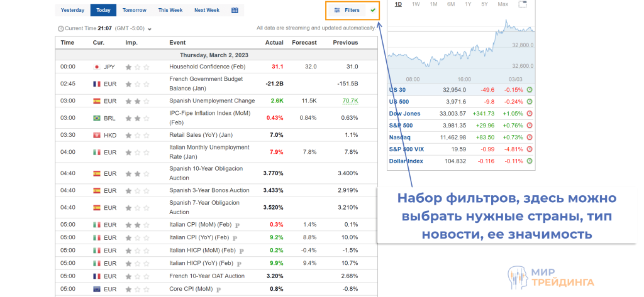The width and height of the screenshot is (644, 297).
Task: Click the red clock icon for Dow Jones
Action: [530, 114]
